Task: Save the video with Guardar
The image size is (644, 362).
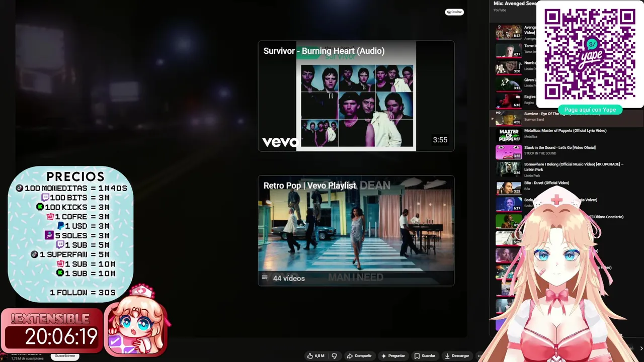Action: click(425, 355)
